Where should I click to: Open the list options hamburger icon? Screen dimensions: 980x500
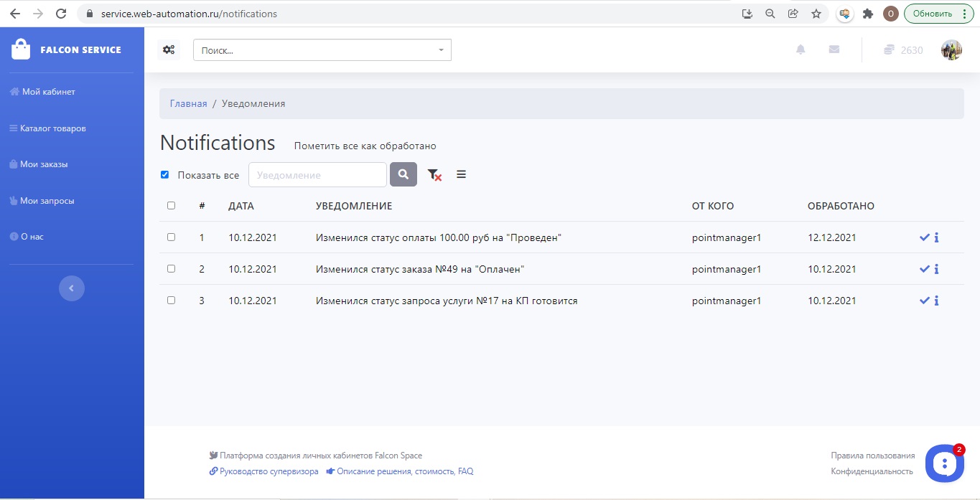(461, 174)
